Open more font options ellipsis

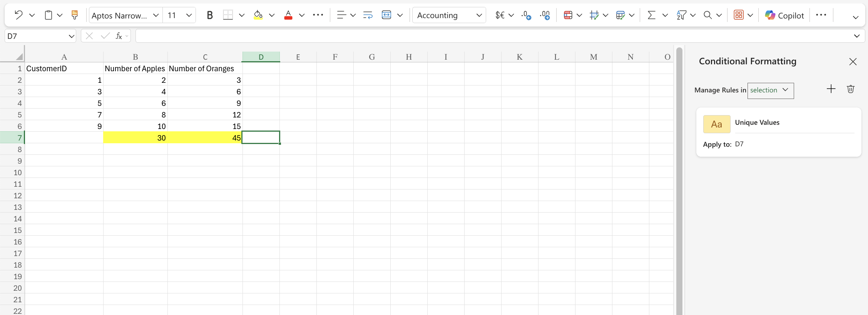tap(318, 15)
